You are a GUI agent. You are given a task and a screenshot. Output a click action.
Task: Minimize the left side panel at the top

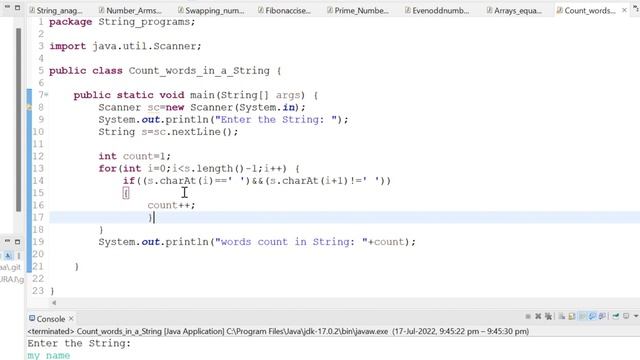coord(7,7)
